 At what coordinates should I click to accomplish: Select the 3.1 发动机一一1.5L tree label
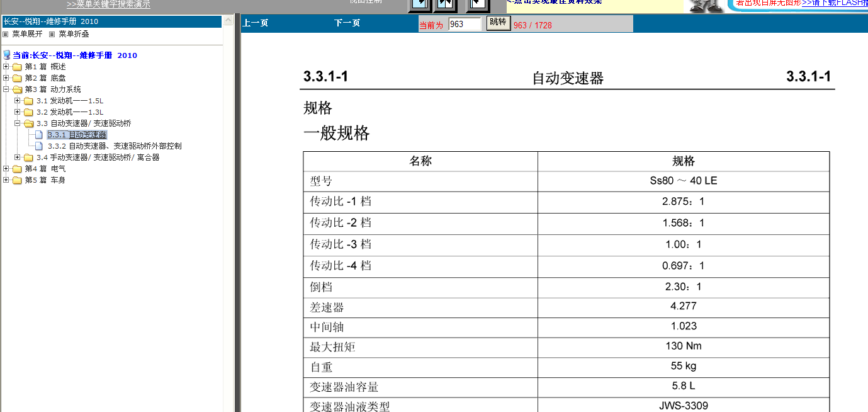(70, 101)
